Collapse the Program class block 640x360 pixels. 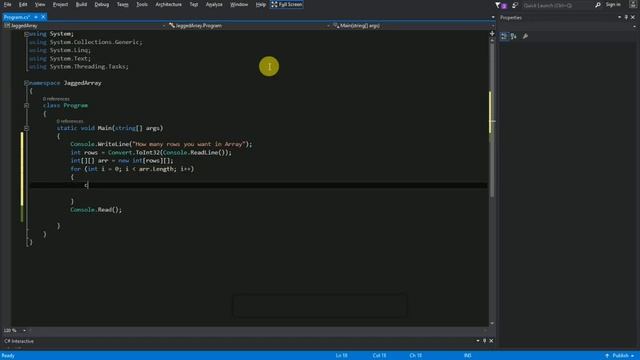(x=26, y=105)
